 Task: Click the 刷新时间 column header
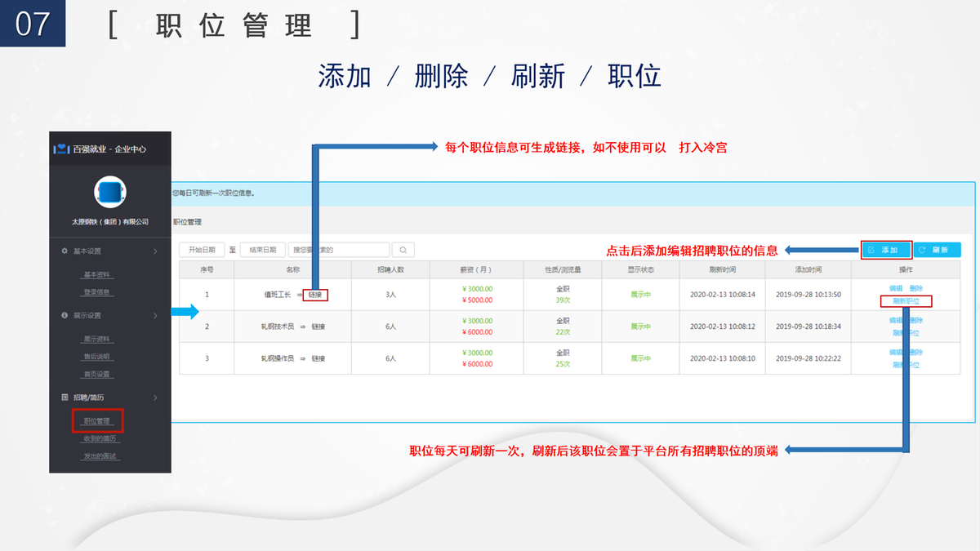tap(723, 269)
